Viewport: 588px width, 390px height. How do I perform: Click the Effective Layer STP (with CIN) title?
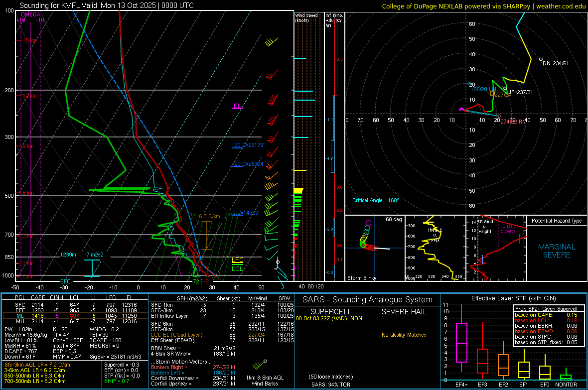[x=513, y=298]
